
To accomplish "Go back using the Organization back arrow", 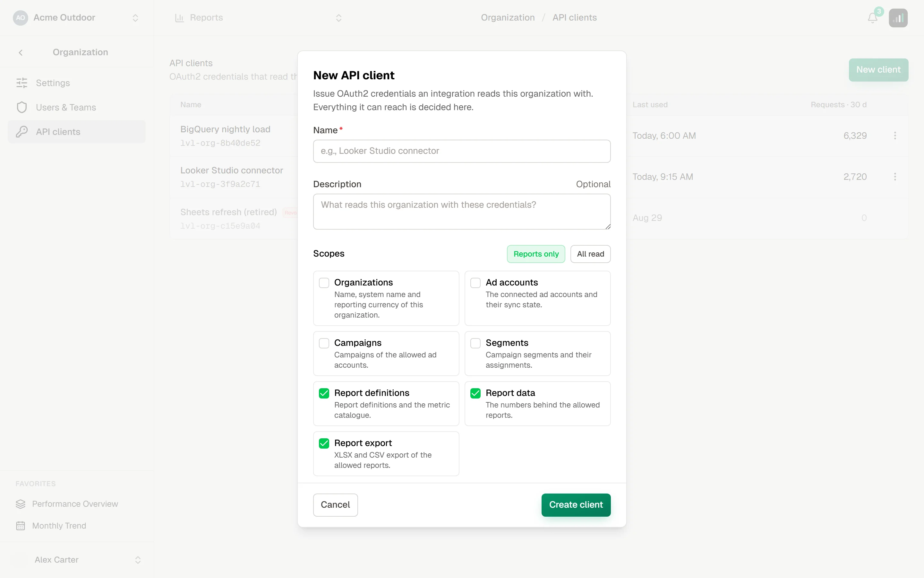I will pos(21,52).
